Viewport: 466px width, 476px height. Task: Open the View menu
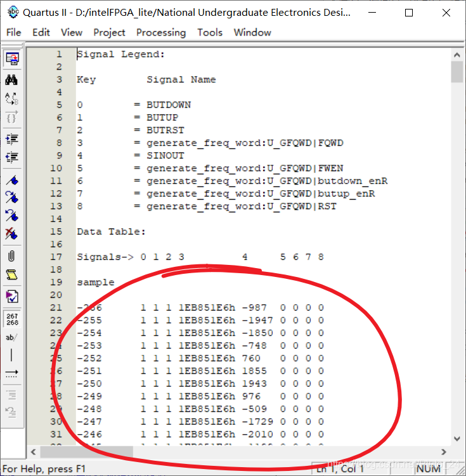point(72,32)
